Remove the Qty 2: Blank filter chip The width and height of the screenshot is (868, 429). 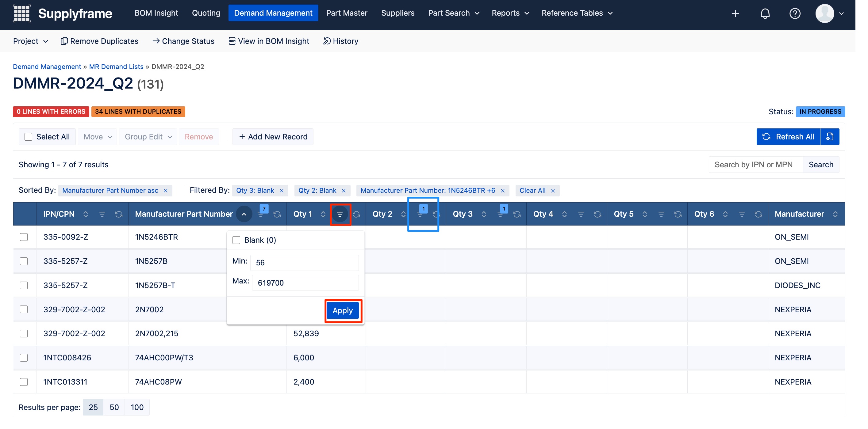tap(344, 191)
